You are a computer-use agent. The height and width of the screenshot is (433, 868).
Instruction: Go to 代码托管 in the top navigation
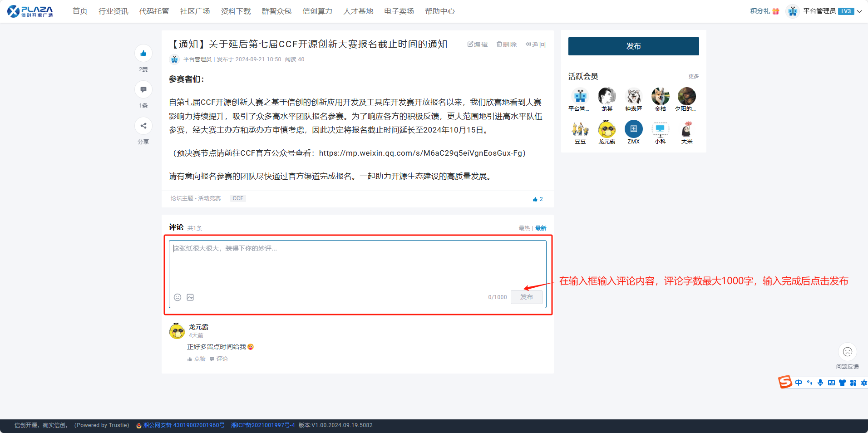click(x=154, y=11)
